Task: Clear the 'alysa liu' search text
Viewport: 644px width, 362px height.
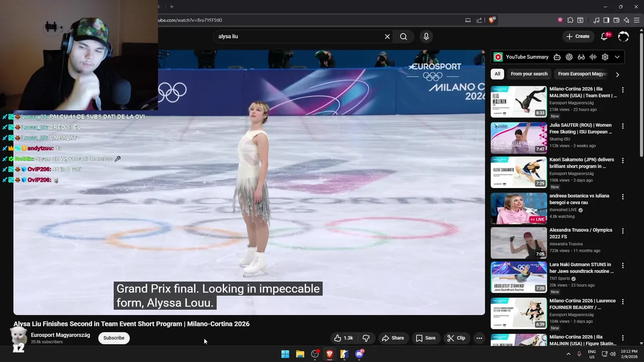Action: pos(387,37)
